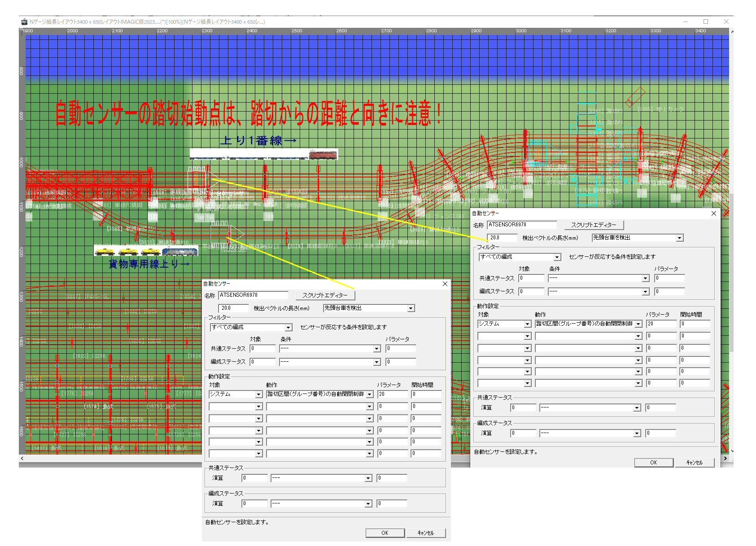Click the horizontal scrollbar right arrow
Image resolution: width=756 pixels, height=546 pixels.
pos(725,459)
